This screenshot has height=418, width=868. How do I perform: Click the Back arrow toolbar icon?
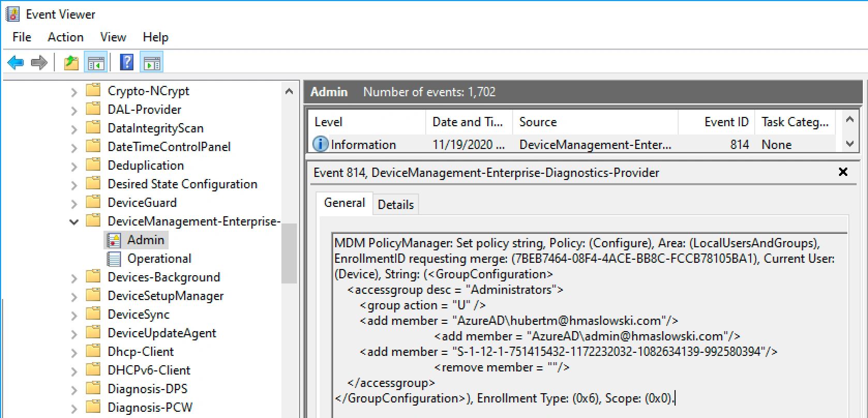pos(16,63)
